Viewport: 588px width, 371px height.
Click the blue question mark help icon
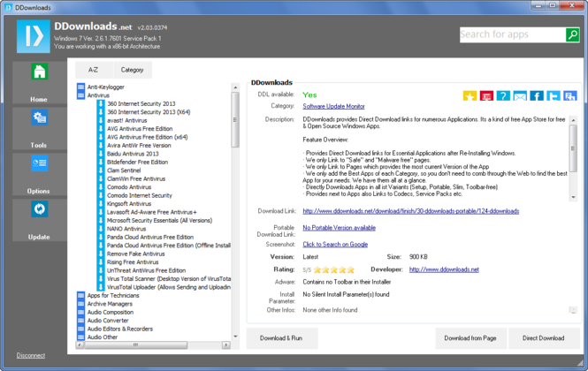click(x=503, y=96)
